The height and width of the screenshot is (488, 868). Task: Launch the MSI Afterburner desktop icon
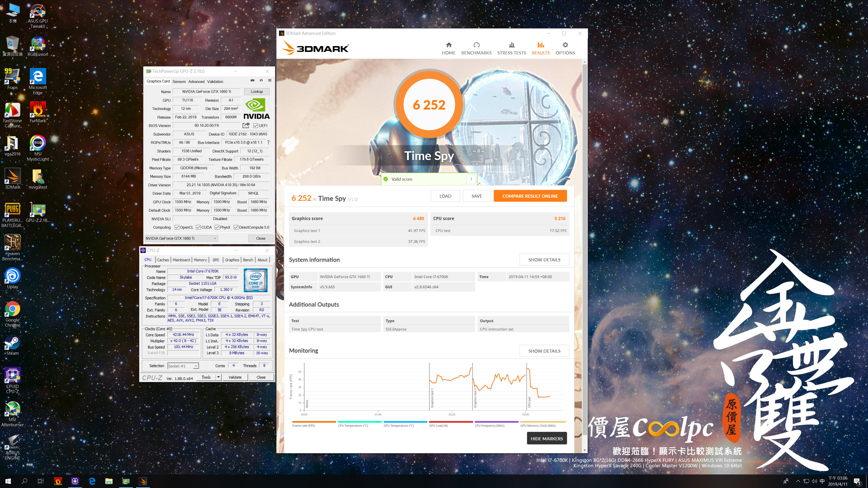[x=12, y=414]
